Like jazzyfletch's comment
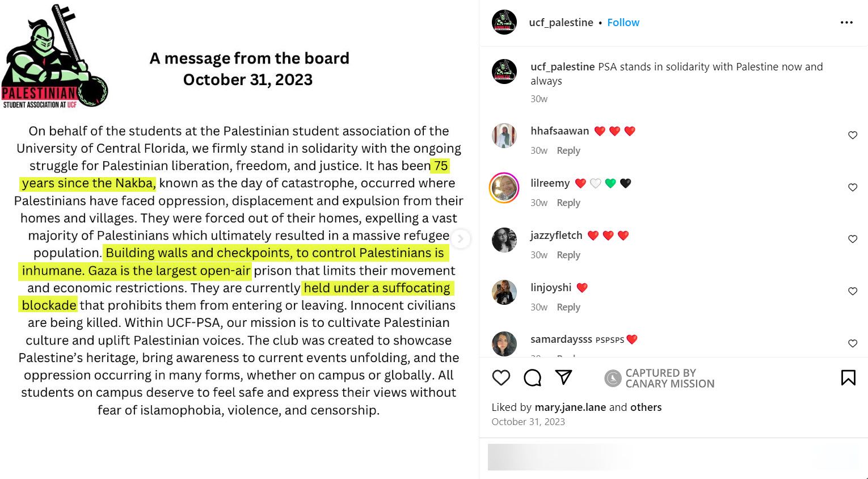The height and width of the screenshot is (479, 868). [x=852, y=239]
